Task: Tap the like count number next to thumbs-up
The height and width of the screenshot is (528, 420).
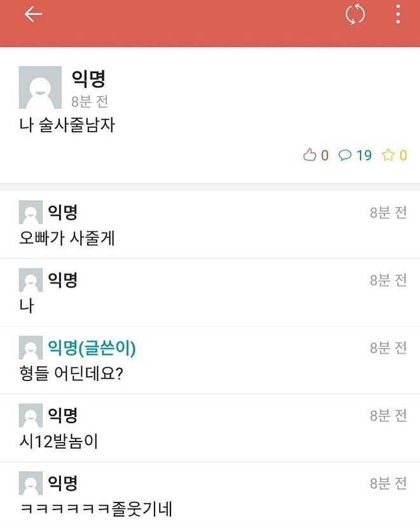Action: (325, 155)
